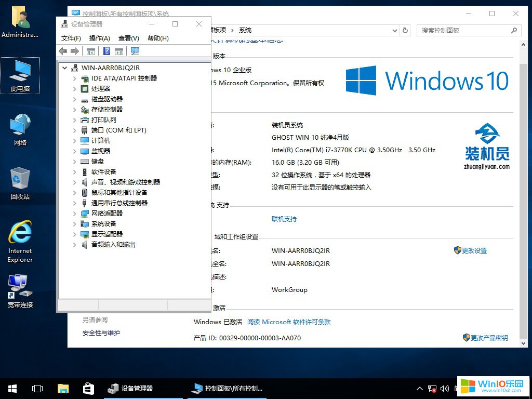Open the Internet Explorer desktop icon
The height and width of the screenshot is (399, 532).
click(x=20, y=242)
